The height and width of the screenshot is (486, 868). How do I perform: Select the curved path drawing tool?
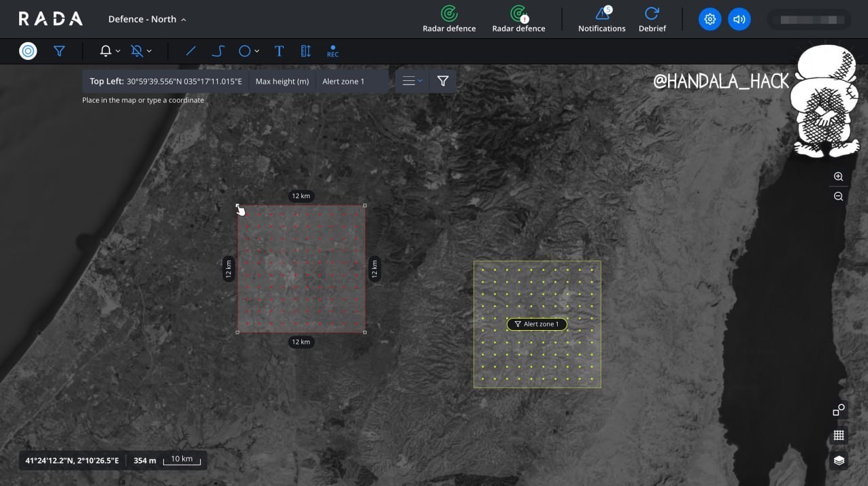218,51
